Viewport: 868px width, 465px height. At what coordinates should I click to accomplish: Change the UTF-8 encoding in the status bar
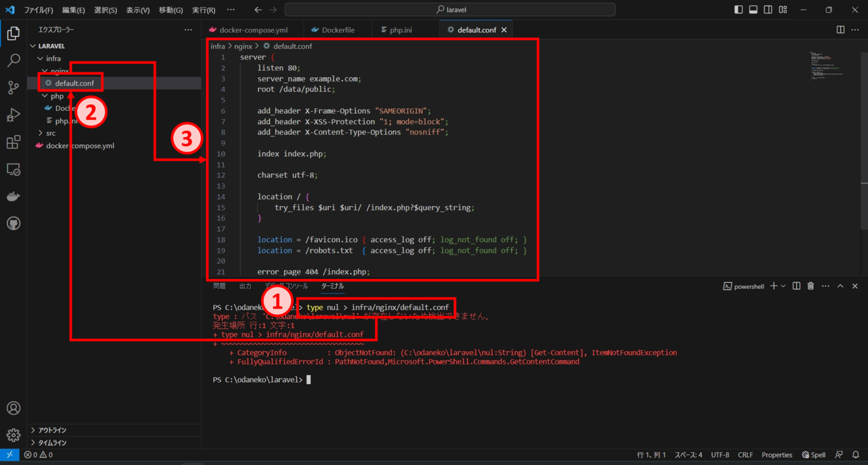[x=720, y=454]
